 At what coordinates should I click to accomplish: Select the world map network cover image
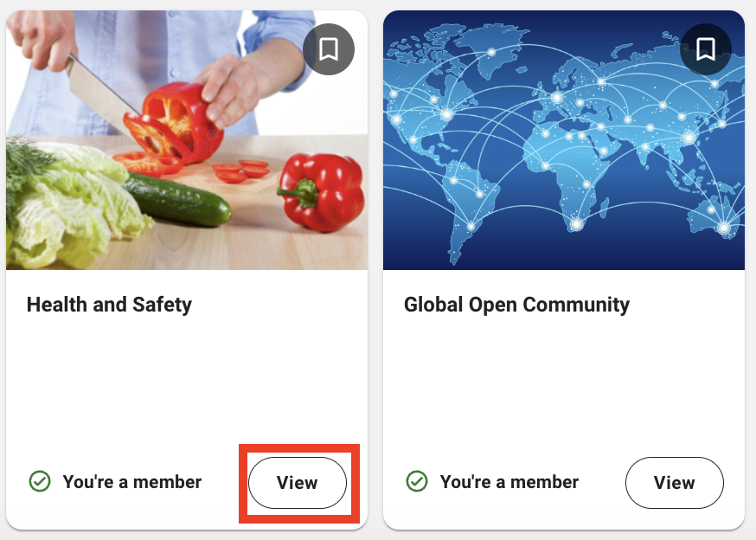point(564,140)
